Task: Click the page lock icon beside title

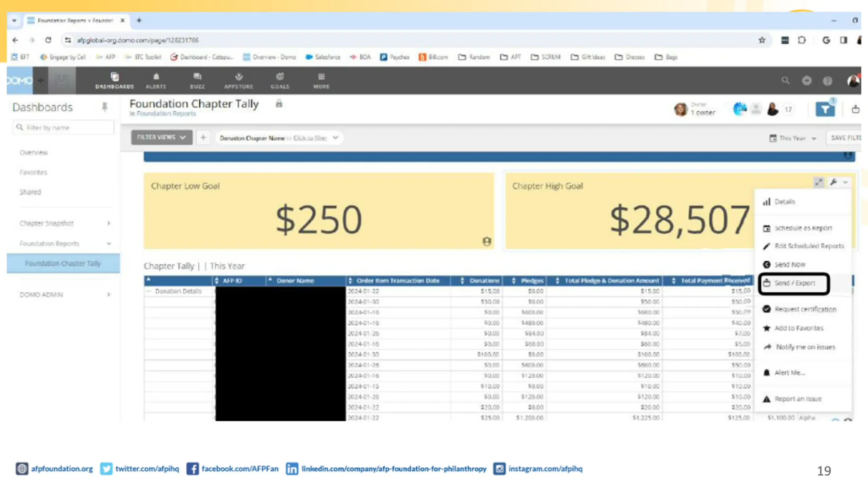Action: point(279,104)
